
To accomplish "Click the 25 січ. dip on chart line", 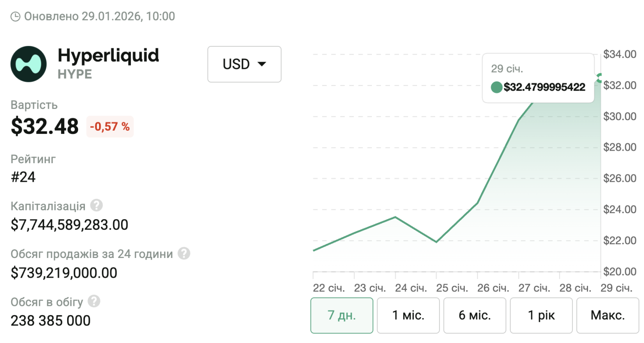I will point(436,242).
